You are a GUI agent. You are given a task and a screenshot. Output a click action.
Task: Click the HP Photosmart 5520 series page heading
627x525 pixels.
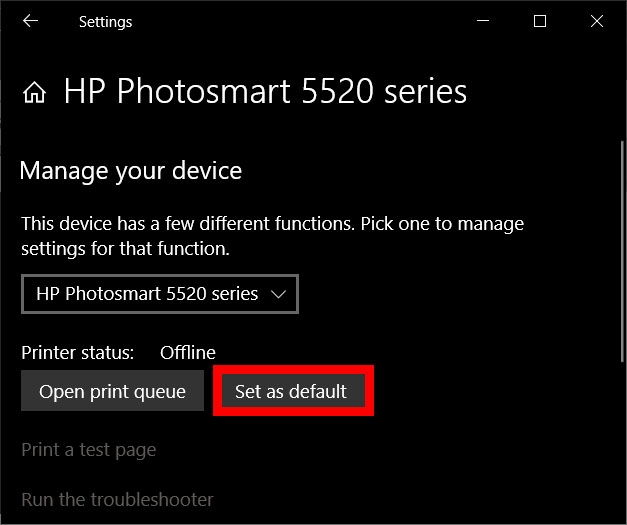[x=265, y=92]
